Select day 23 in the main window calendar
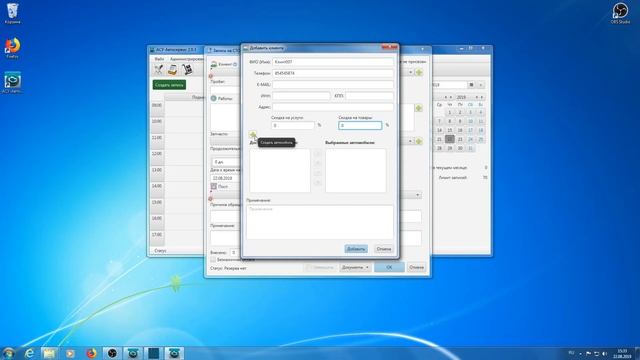The image size is (640, 360). (x=460, y=139)
